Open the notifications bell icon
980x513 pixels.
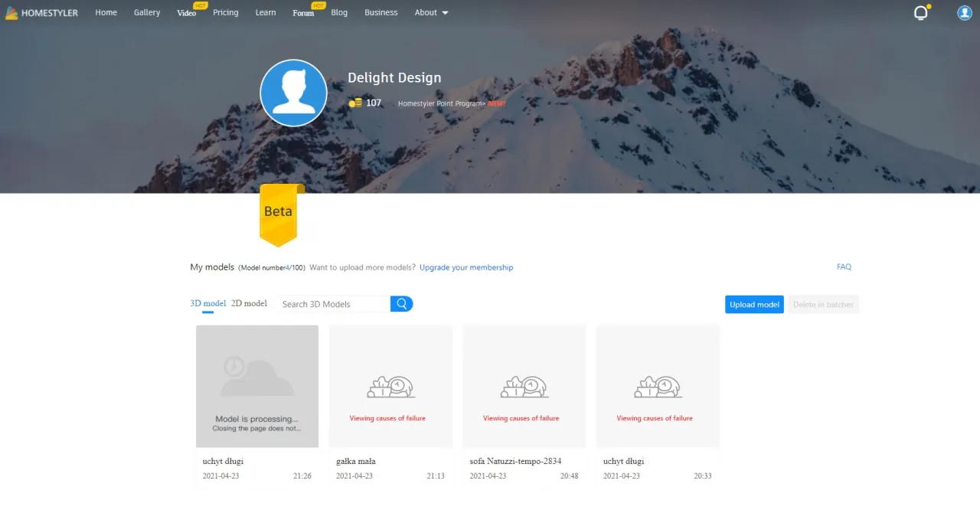coord(921,13)
